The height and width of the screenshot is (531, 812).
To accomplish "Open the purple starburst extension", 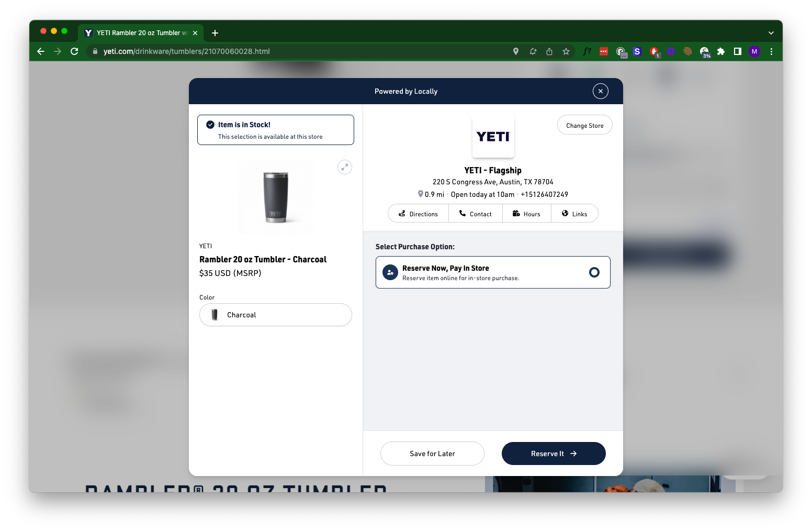I will coord(671,51).
